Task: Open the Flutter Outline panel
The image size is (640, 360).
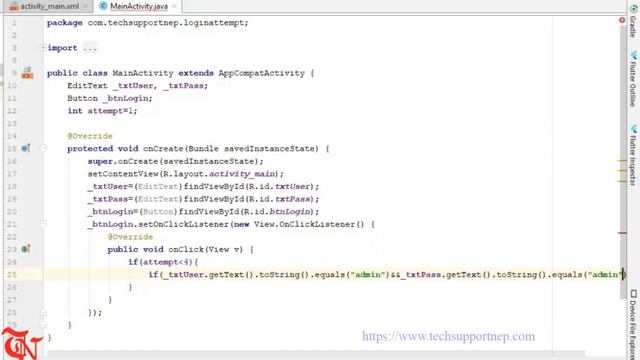Action: (633, 78)
